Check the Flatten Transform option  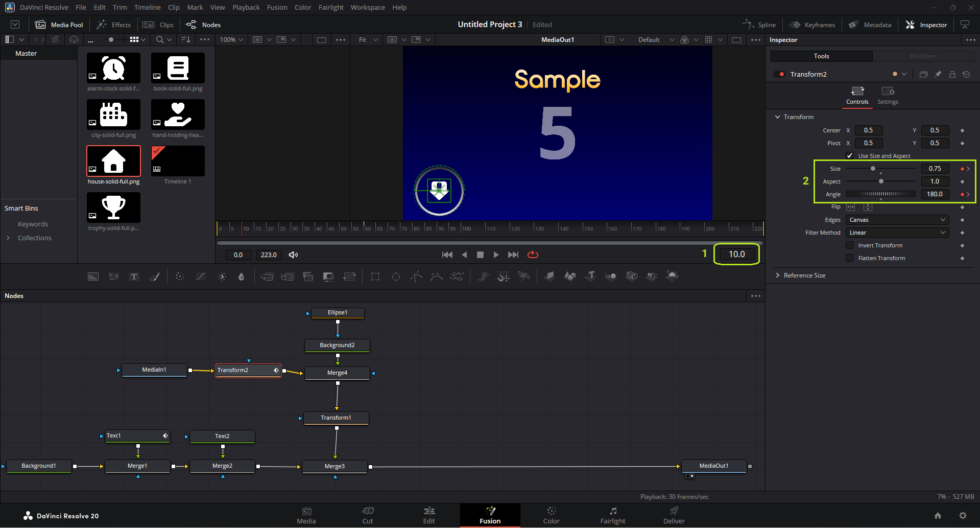click(850, 258)
